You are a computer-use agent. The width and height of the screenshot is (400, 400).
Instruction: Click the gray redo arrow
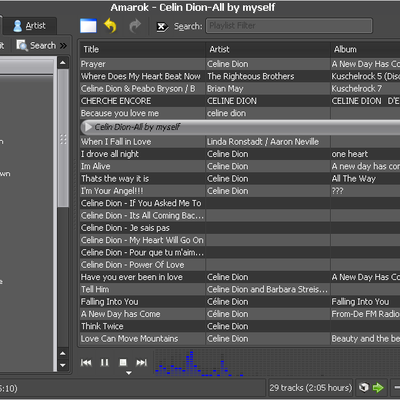pyautogui.click(x=135, y=26)
